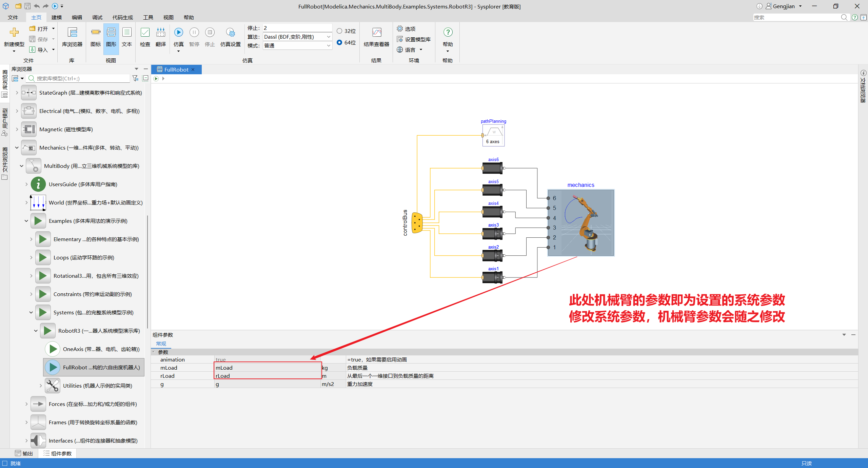This screenshot has width=868, height=468.
Task: Select the mechanics robot block
Action: click(581, 222)
